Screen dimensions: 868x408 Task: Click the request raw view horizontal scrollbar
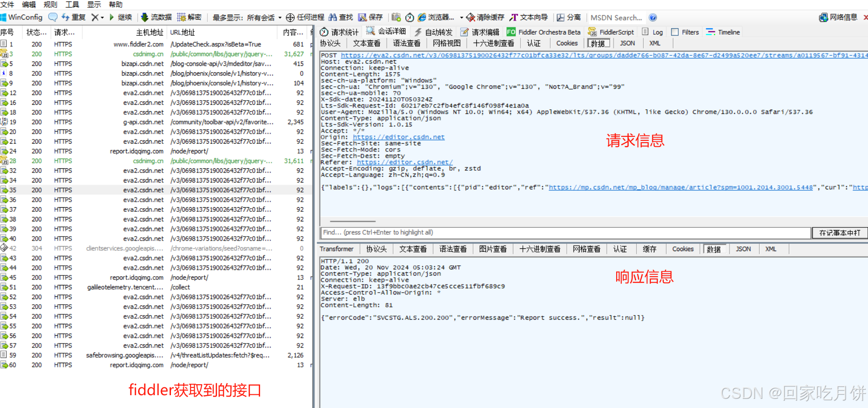coord(352,221)
